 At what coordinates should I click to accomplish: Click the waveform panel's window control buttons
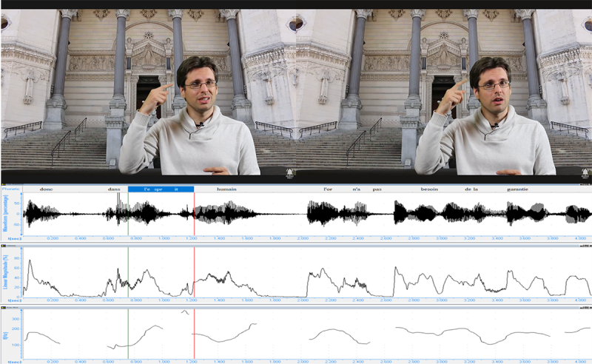[585, 184]
